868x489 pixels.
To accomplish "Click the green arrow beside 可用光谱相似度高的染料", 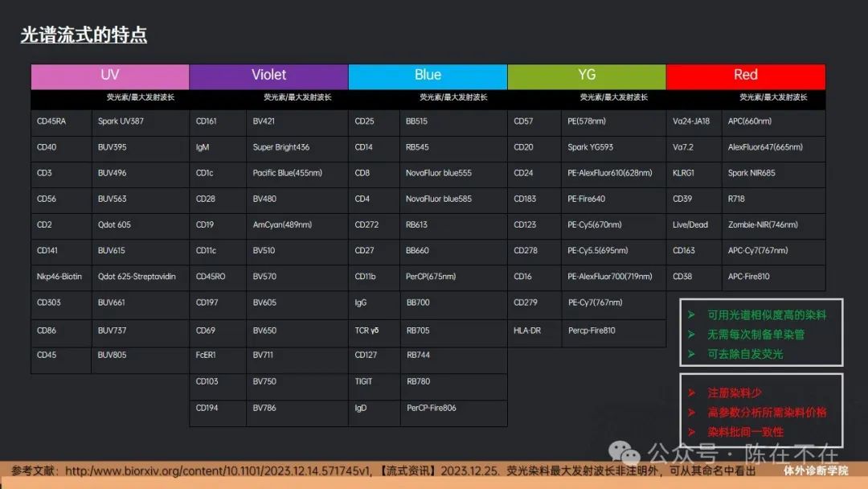I will tap(690, 315).
